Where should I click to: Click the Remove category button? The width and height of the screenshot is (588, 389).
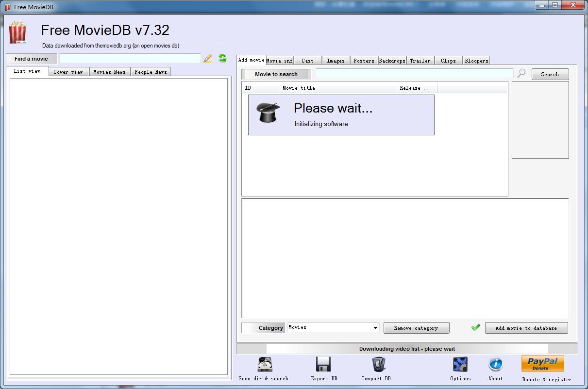(416, 328)
